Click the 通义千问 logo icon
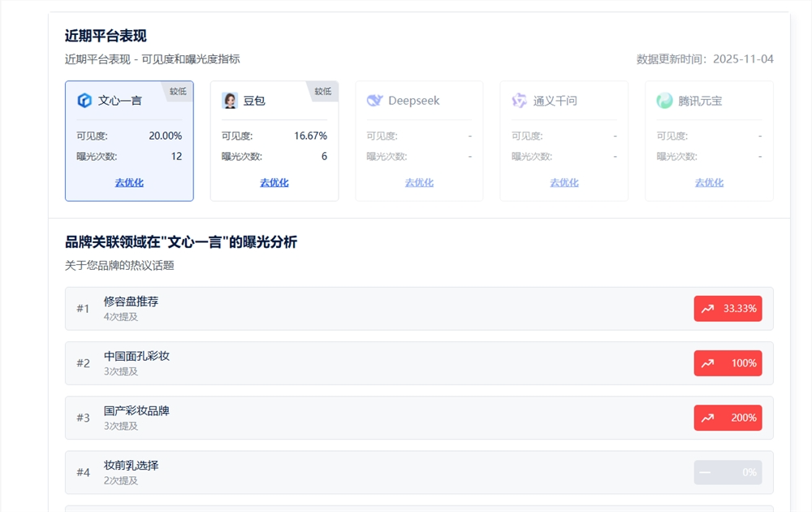 tap(520, 100)
